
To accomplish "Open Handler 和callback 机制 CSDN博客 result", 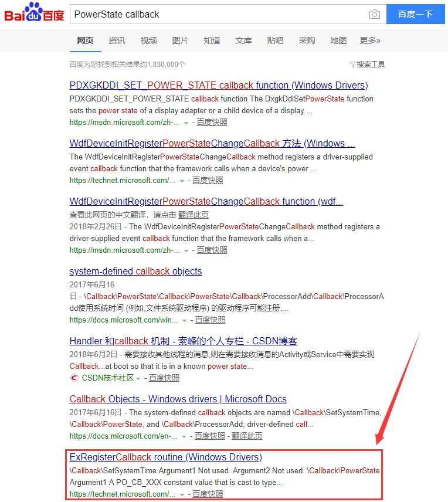I will [183, 341].
